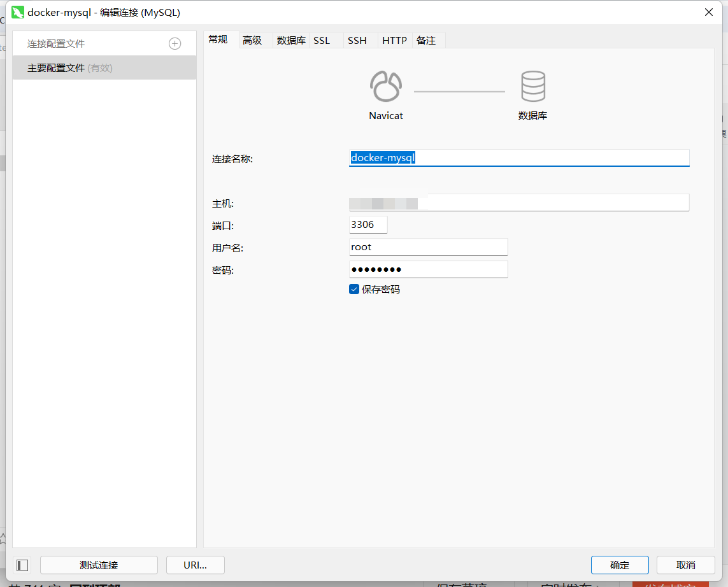Open the SSH tab
Viewport: 728px width, 587px height.
357,40
